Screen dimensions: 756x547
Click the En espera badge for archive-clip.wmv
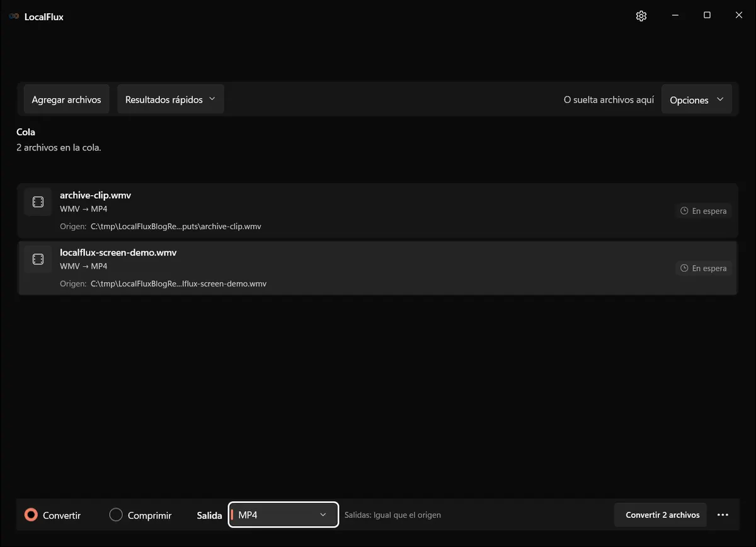point(703,211)
